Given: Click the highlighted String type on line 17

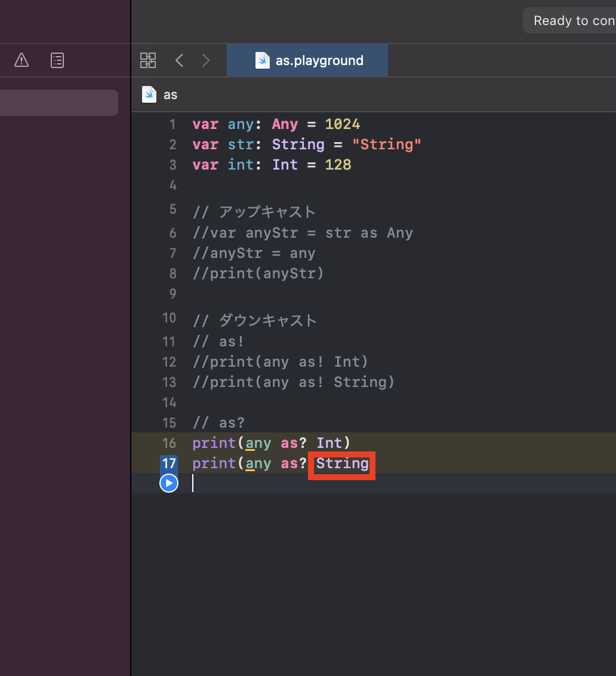Looking at the screenshot, I should [342, 463].
